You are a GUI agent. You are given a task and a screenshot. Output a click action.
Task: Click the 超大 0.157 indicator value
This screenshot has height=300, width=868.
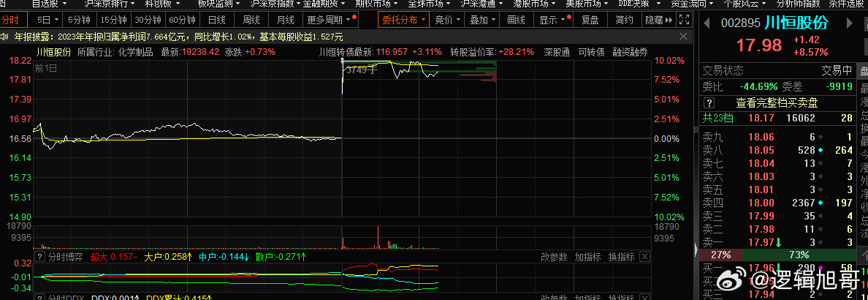(x=114, y=257)
